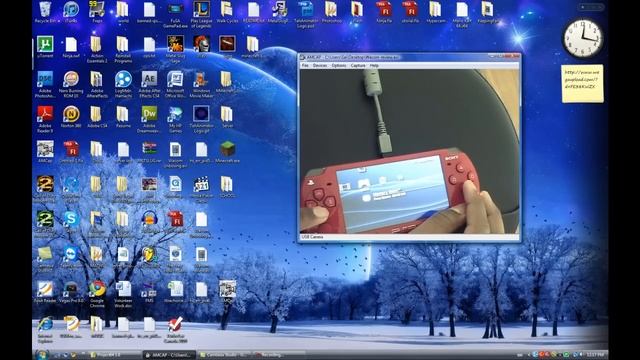This screenshot has height=360, width=640.
Task: Click the AMCAP webcam video preview
Action: coord(410,151)
